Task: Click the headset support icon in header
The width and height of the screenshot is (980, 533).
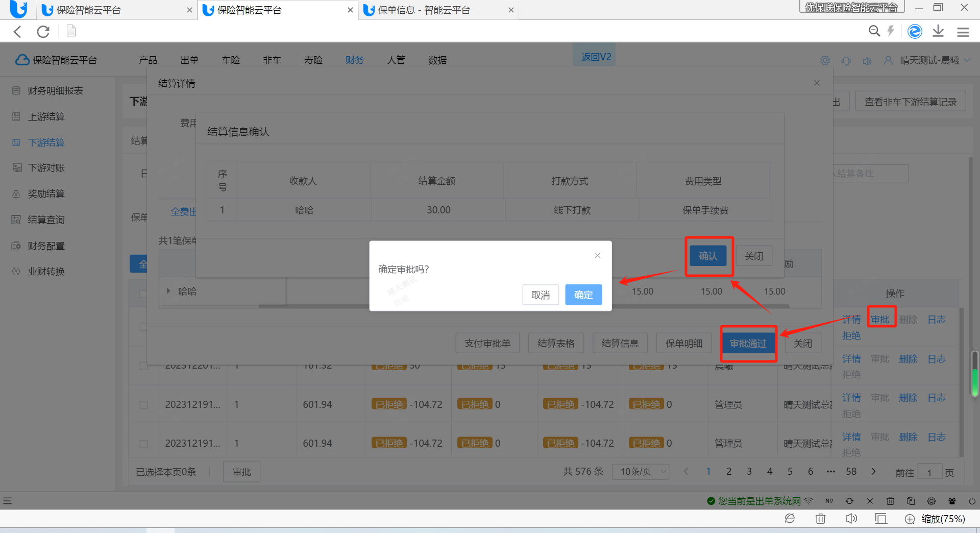Action: (846, 61)
